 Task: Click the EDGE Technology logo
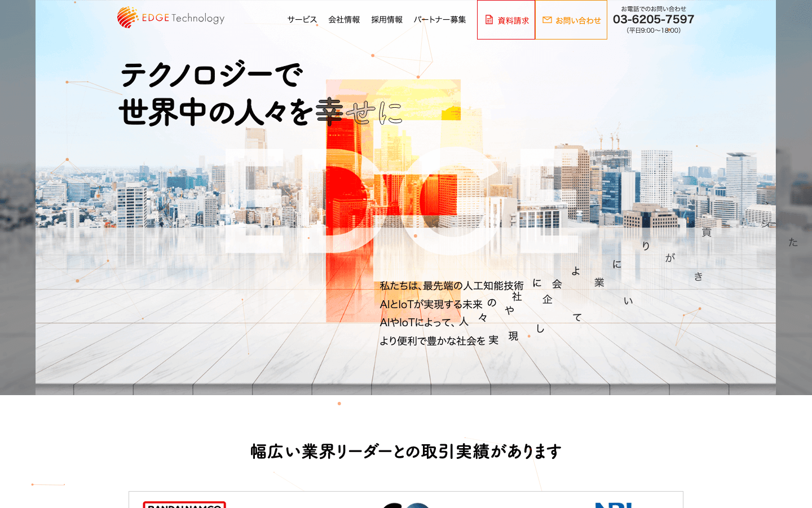pyautogui.click(x=171, y=17)
